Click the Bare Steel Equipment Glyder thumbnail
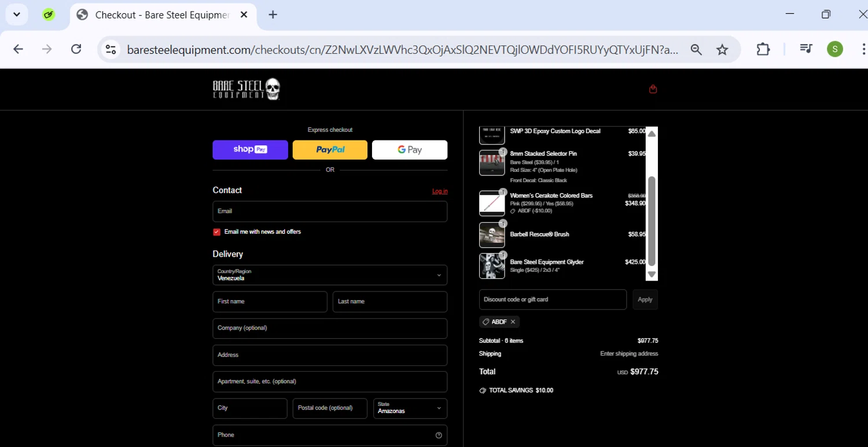This screenshot has height=447, width=868. tap(492, 266)
